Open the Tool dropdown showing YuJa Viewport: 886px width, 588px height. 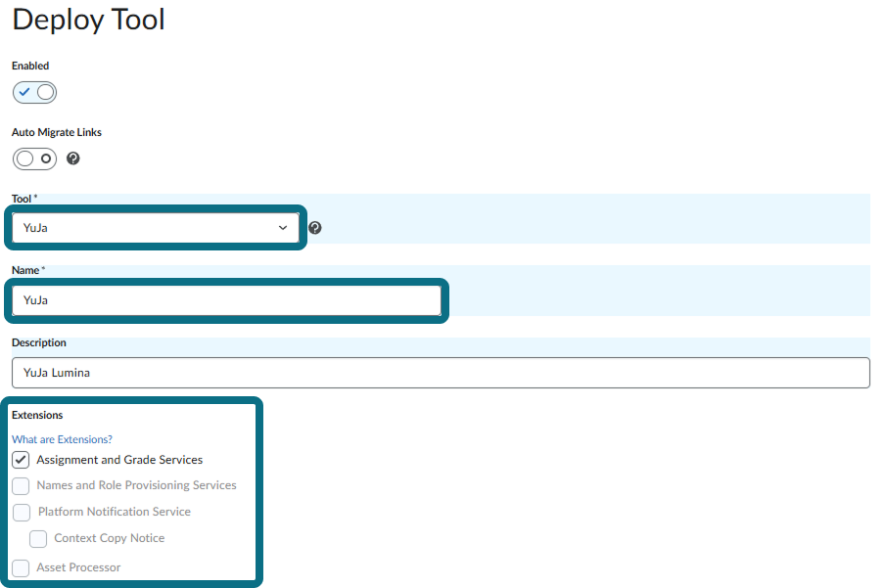(156, 228)
